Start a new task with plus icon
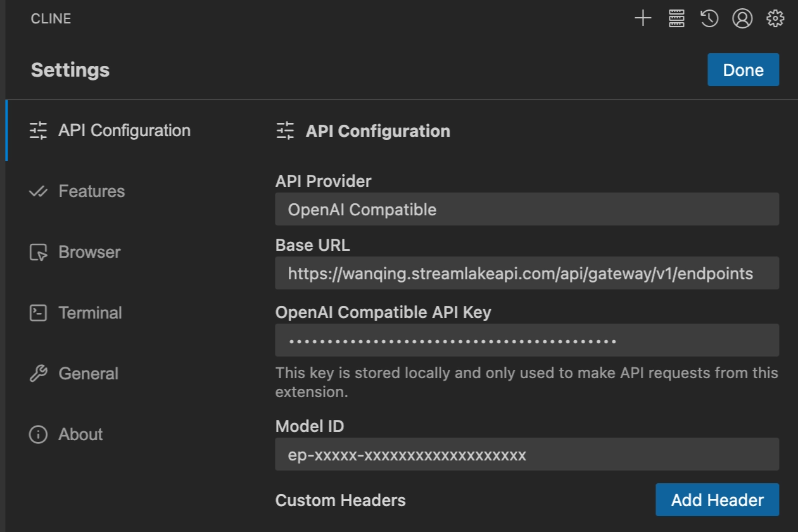The width and height of the screenshot is (798, 532). pyautogui.click(x=643, y=19)
